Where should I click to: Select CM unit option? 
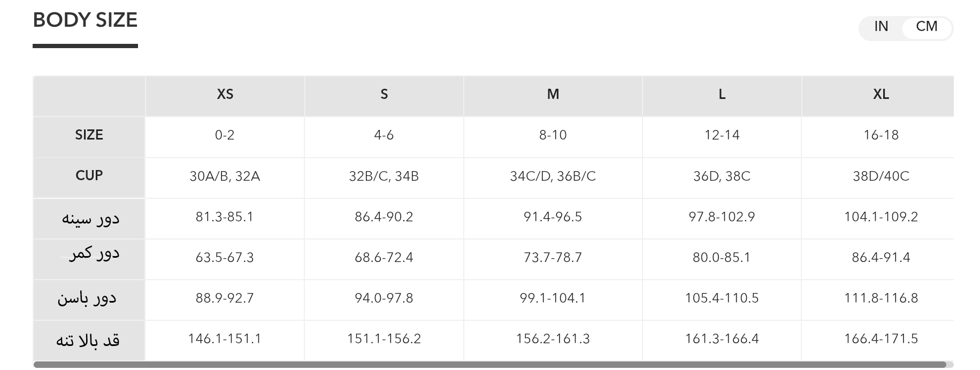(927, 27)
